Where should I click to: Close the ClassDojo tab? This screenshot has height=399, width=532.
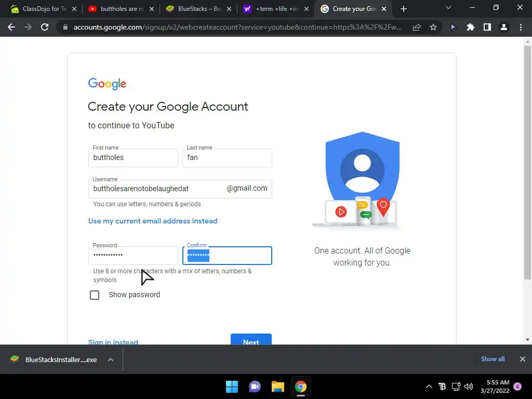tap(74, 9)
